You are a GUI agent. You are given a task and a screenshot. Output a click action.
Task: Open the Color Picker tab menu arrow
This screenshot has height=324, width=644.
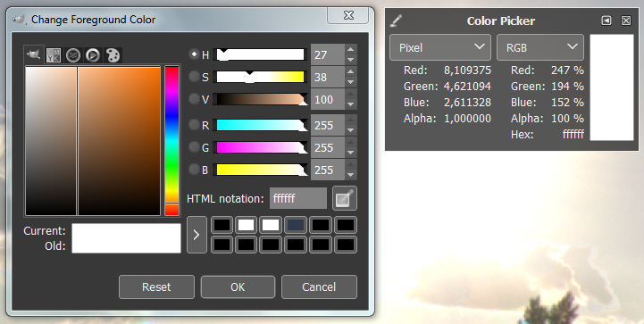606,21
